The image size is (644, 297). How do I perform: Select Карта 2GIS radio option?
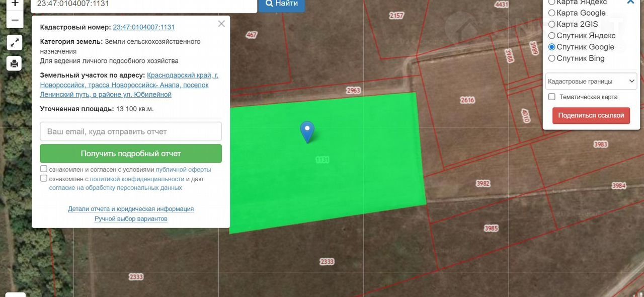pos(552,24)
